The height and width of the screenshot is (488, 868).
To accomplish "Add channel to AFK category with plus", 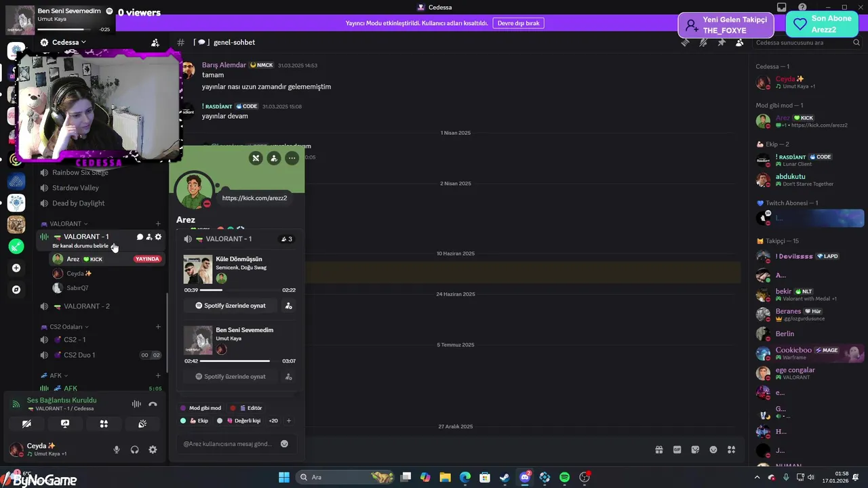I will pyautogui.click(x=158, y=375).
